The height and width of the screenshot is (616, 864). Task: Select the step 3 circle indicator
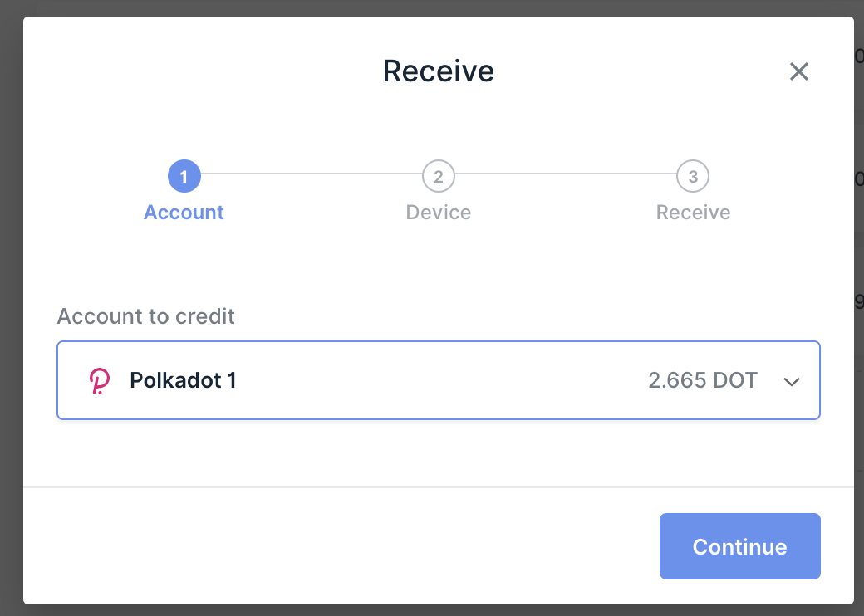point(693,176)
